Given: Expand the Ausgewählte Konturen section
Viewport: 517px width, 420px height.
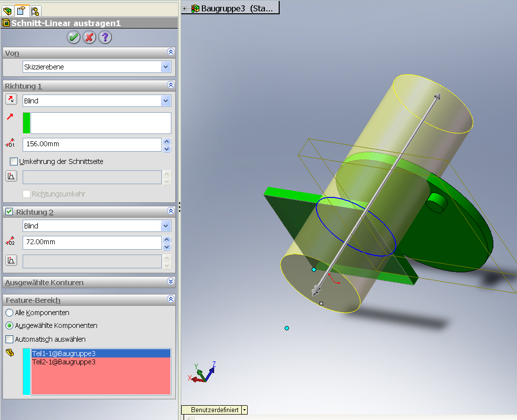Looking at the screenshot, I should point(170,281).
